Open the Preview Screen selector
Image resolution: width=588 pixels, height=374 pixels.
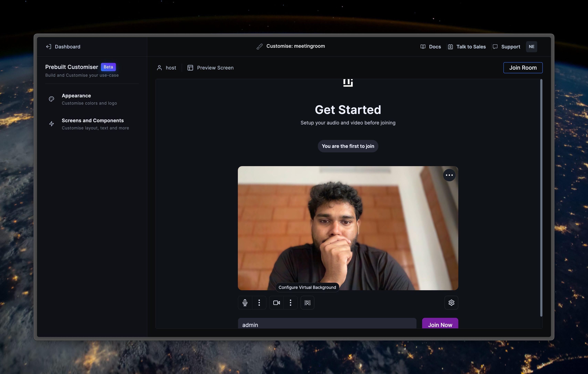(x=210, y=68)
